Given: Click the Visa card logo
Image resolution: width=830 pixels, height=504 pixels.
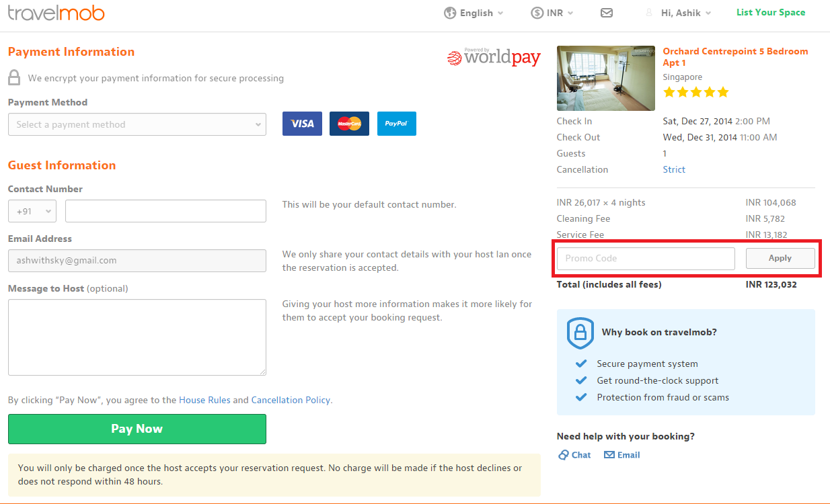Looking at the screenshot, I should click(x=302, y=124).
